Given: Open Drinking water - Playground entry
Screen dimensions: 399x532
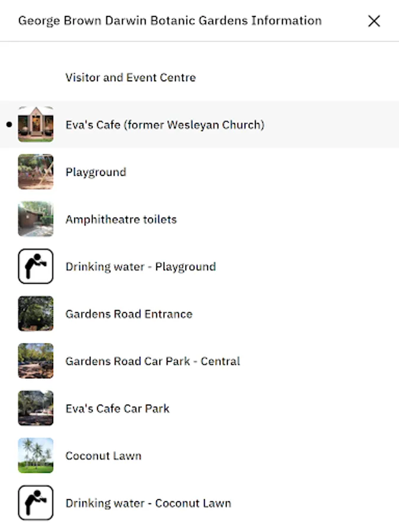Looking at the screenshot, I should click(141, 267).
